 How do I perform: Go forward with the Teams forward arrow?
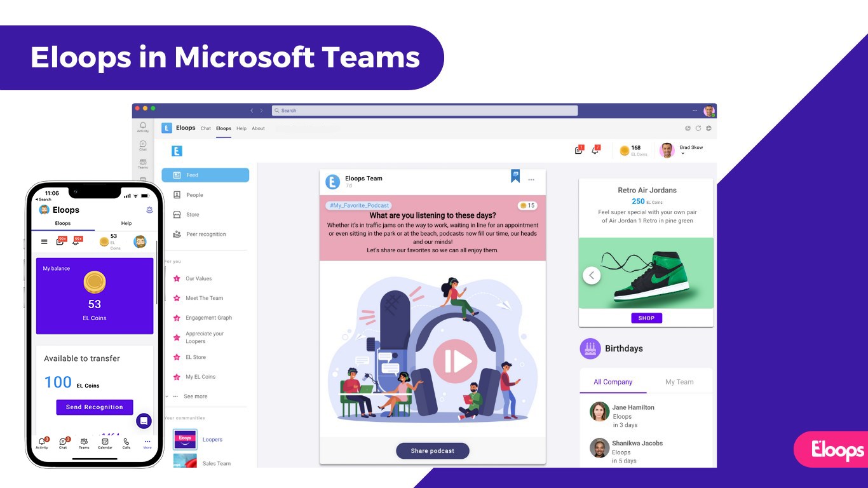click(x=261, y=111)
